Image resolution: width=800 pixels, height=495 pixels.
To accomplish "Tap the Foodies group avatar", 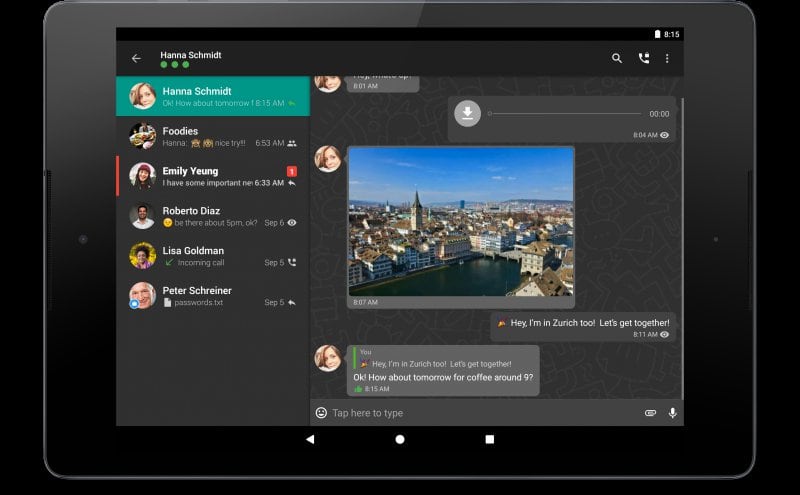I will tap(142, 136).
